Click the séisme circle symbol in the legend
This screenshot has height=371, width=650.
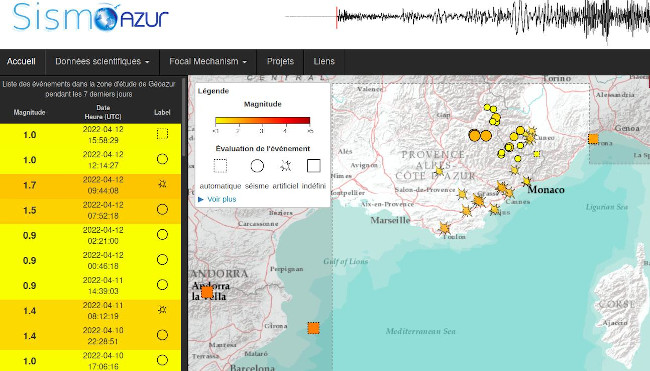pos(257,166)
